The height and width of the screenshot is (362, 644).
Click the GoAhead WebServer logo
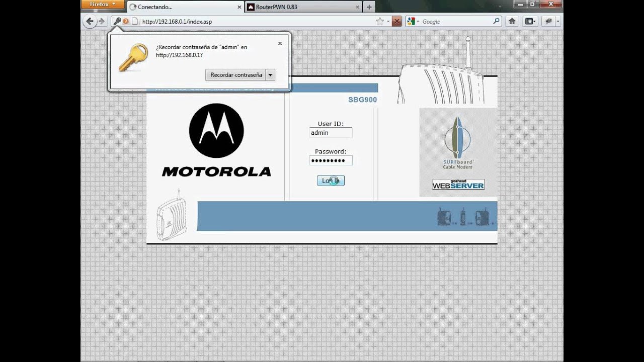point(458,184)
